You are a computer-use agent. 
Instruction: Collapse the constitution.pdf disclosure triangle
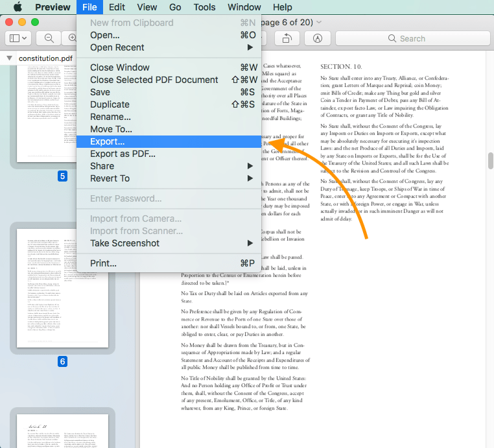(9, 58)
